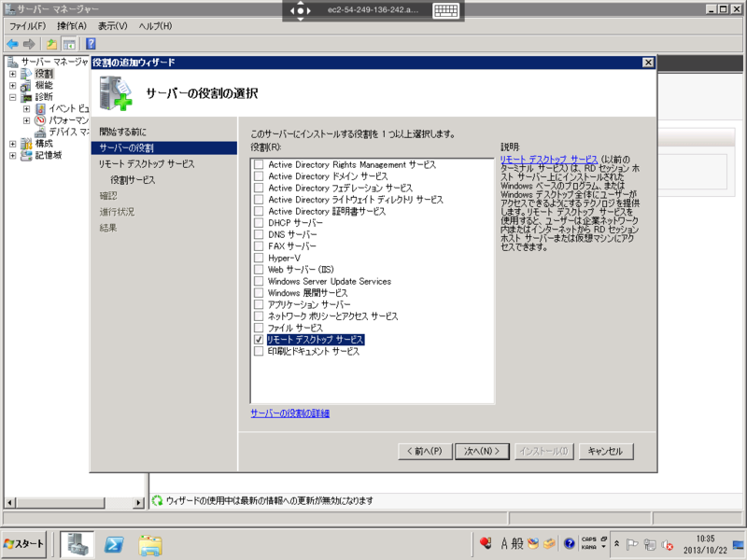Check Active Directory Rights Management サービス

point(259,164)
